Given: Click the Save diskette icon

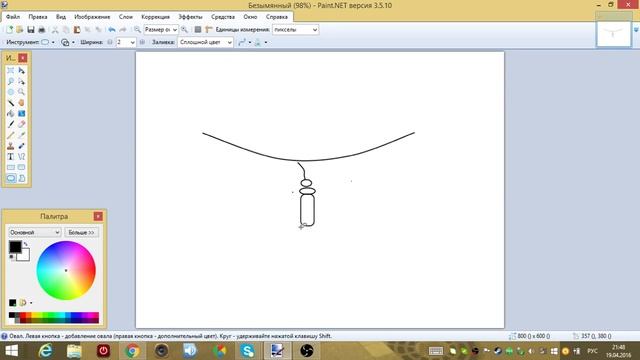Looking at the screenshot, I should (31, 29).
